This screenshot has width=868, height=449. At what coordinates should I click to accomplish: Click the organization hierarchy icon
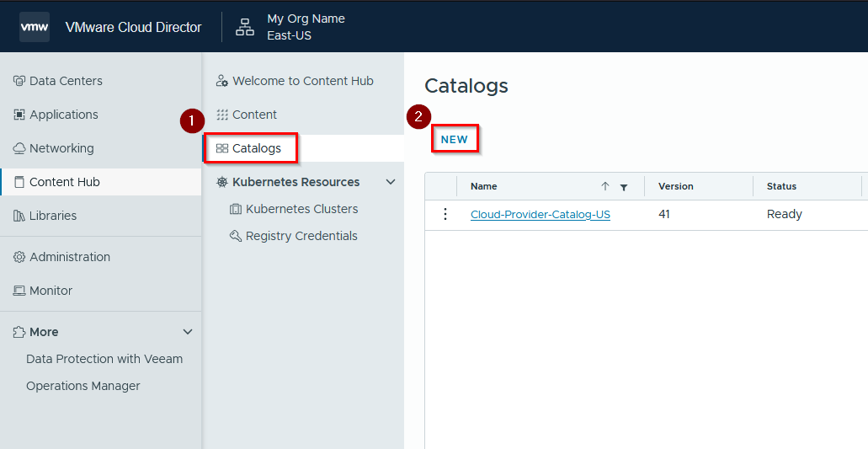pyautogui.click(x=245, y=27)
